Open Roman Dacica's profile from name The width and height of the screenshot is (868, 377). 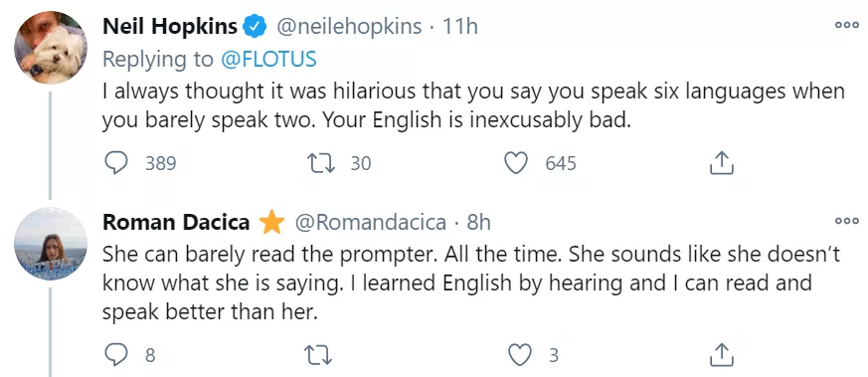click(x=176, y=222)
